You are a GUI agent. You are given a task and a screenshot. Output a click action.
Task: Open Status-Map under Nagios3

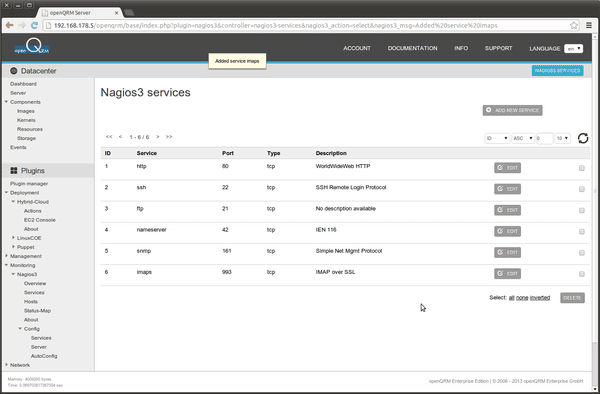(x=37, y=311)
